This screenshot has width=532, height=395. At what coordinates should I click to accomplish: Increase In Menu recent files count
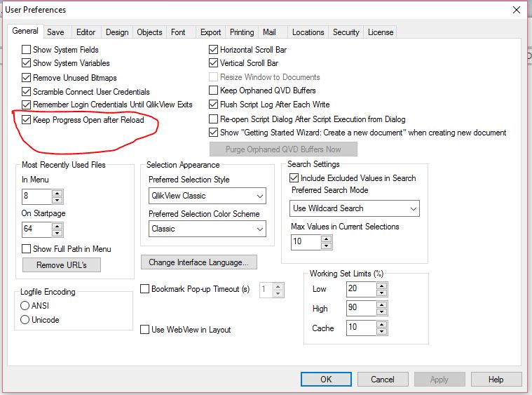(x=57, y=193)
